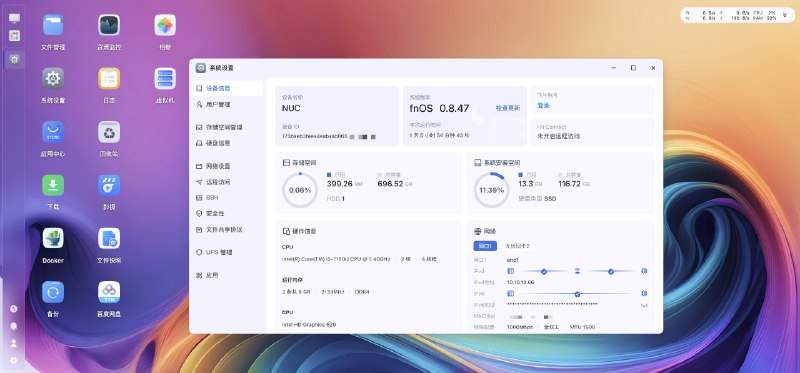The image size is (800, 373).
Task: Open the 影视 media desktop icon
Action: 109,185
